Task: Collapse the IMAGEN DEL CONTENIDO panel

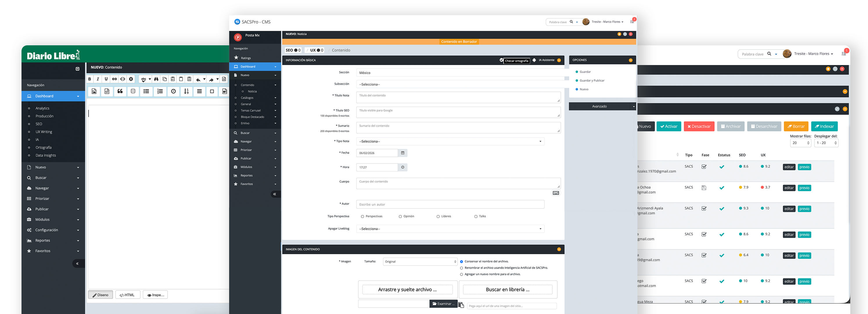Action: [559, 249]
